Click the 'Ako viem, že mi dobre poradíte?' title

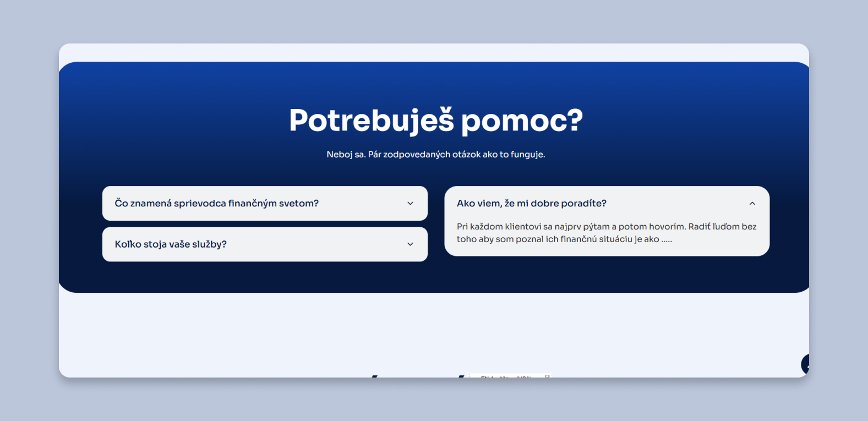pyautogui.click(x=531, y=204)
